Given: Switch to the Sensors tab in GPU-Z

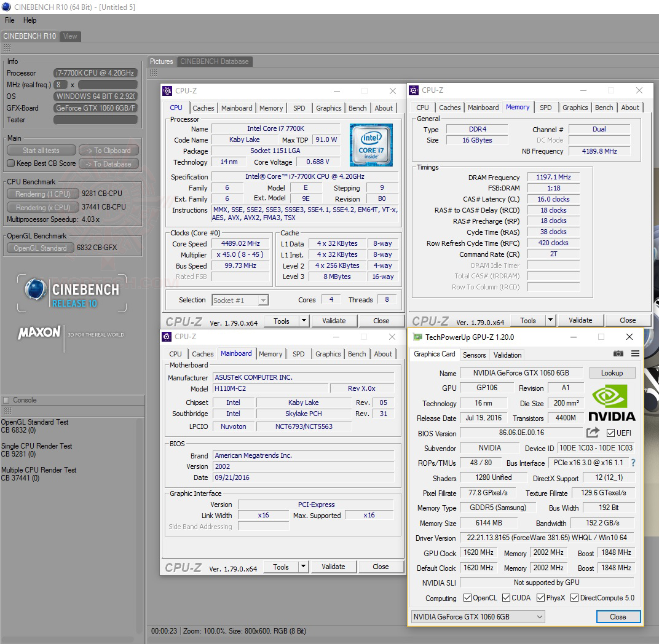Looking at the screenshot, I should pos(474,355).
